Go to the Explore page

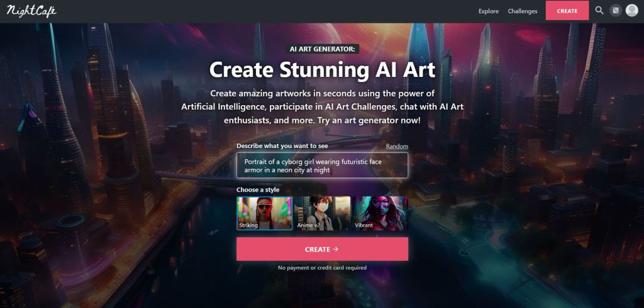[x=488, y=11]
